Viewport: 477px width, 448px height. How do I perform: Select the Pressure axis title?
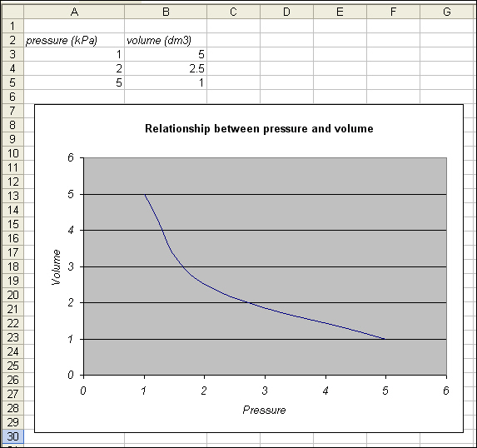pos(264,410)
